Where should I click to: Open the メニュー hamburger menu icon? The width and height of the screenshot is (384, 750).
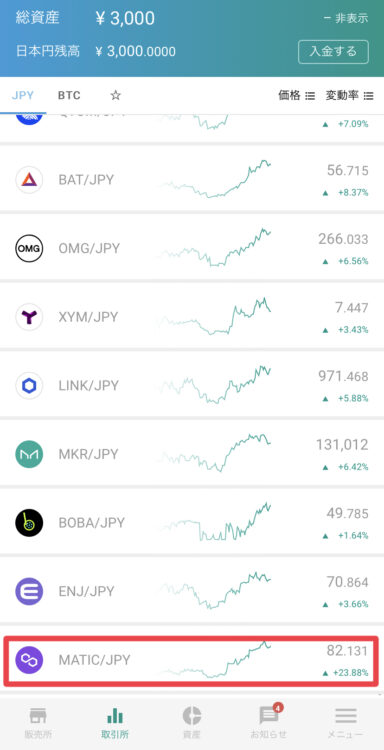pyautogui.click(x=346, y=716)
